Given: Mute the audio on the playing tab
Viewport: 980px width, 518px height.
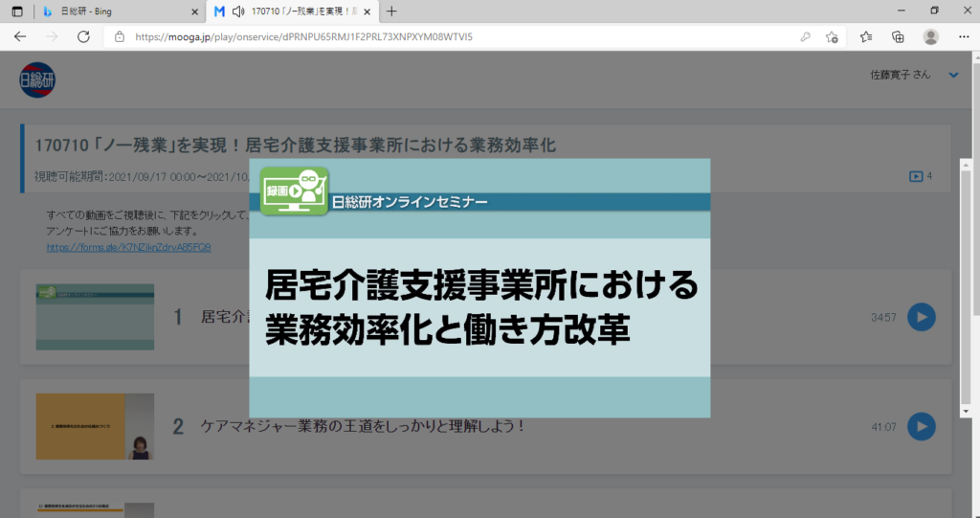Looking at the screenshot, I should point(235,11).
